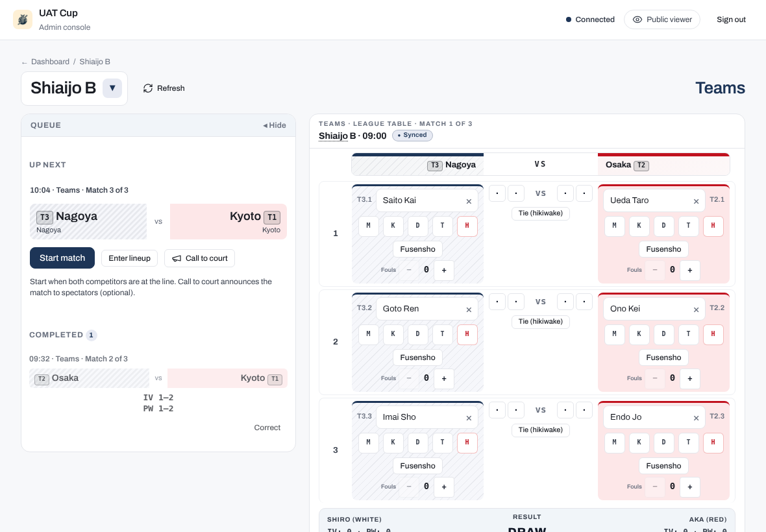Image resolution: width=766 pixels, height=532 pixels.
Task: Open the Shiaijo B court dropdown
Action: [112, 88]
